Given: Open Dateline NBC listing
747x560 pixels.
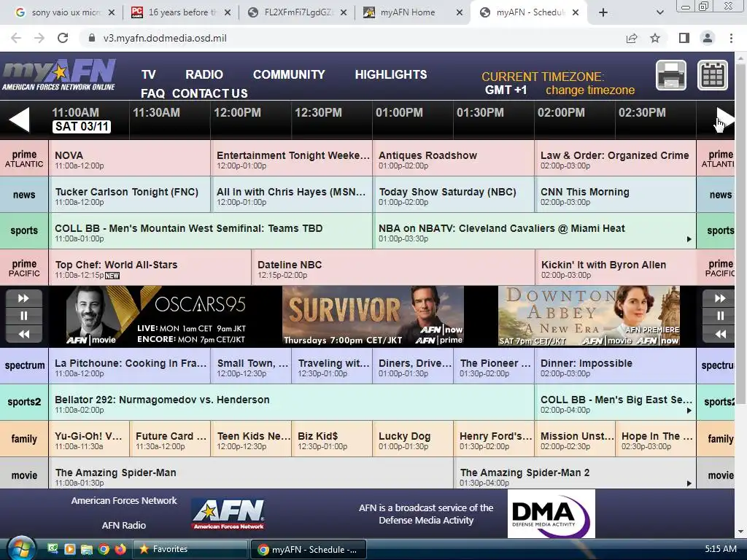Looking at the screenshot, I should [x=393, y=267].
